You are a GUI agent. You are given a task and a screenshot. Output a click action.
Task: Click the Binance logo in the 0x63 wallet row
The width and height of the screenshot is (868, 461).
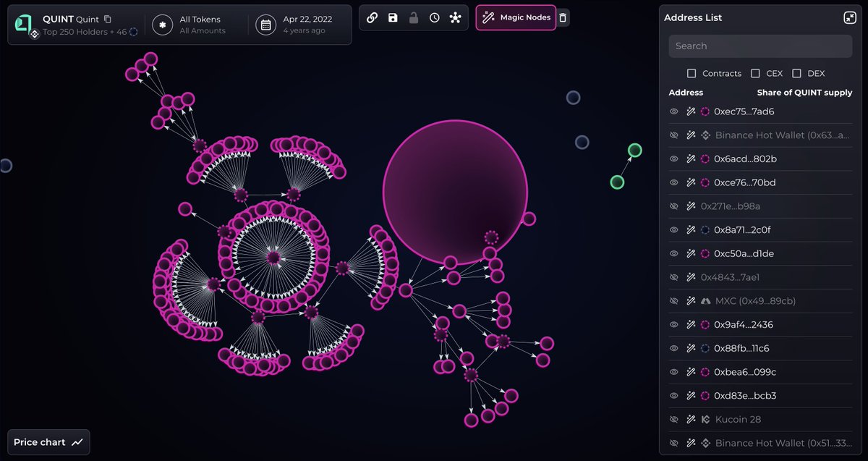click(x=706, y=135)
